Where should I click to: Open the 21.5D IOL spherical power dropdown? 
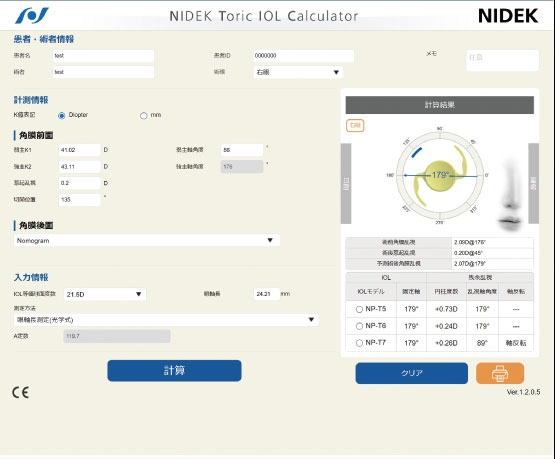point(105,294)
